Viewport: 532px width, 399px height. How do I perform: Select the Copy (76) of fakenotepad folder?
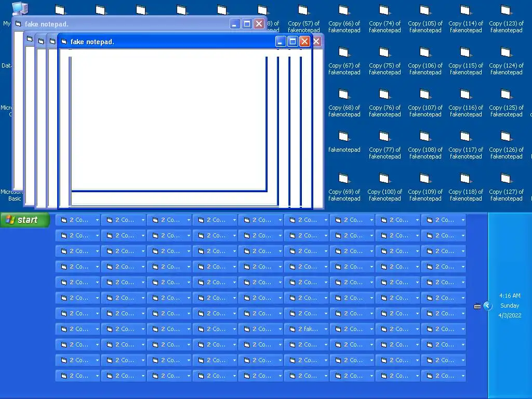click(x=384, y=103)
